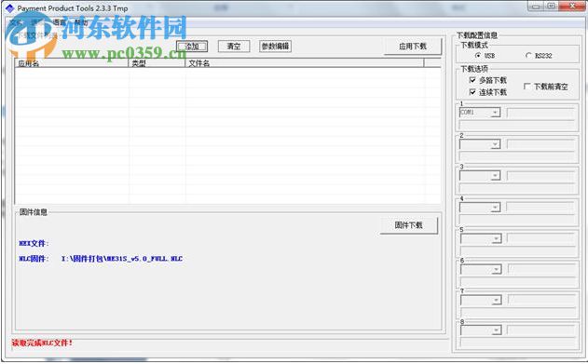Image resolution: width=588 pixels, height=364 pixels.
Task: Click the 清空 button
Action: point(234,46)
